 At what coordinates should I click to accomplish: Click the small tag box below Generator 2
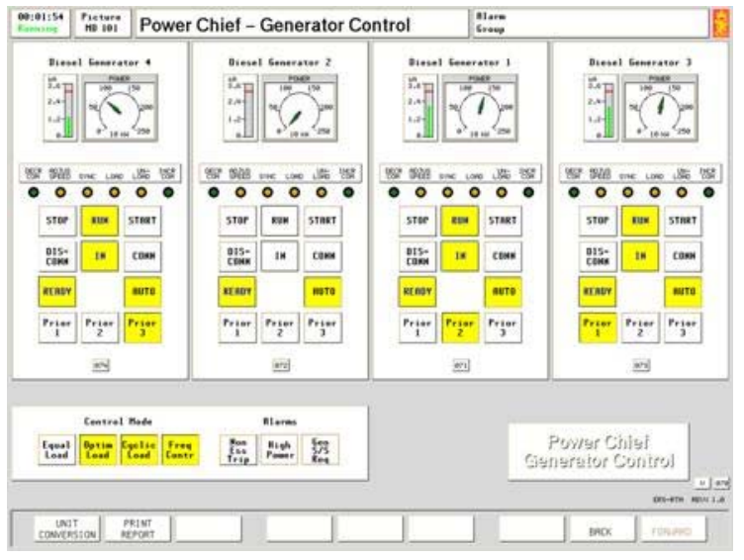[x=280, y=366]
